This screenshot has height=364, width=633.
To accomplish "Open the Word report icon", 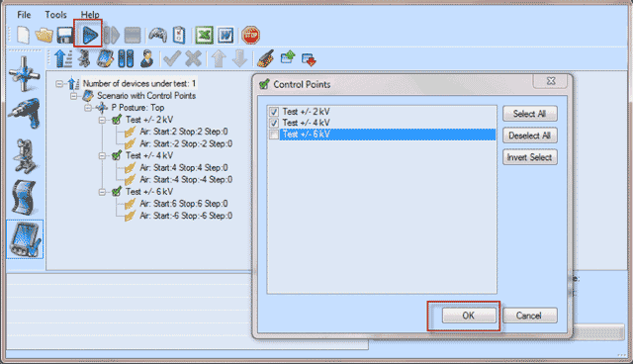I will pyautogui.click(x=226, y=35).
